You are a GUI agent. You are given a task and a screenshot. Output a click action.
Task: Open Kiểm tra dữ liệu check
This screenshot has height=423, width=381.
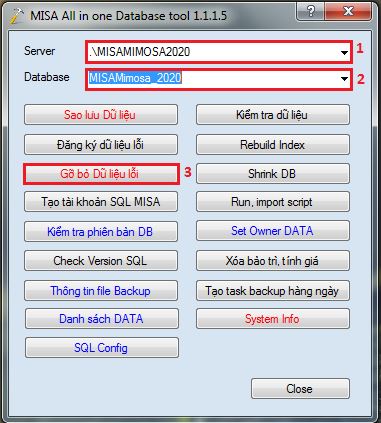coord(273,115)
